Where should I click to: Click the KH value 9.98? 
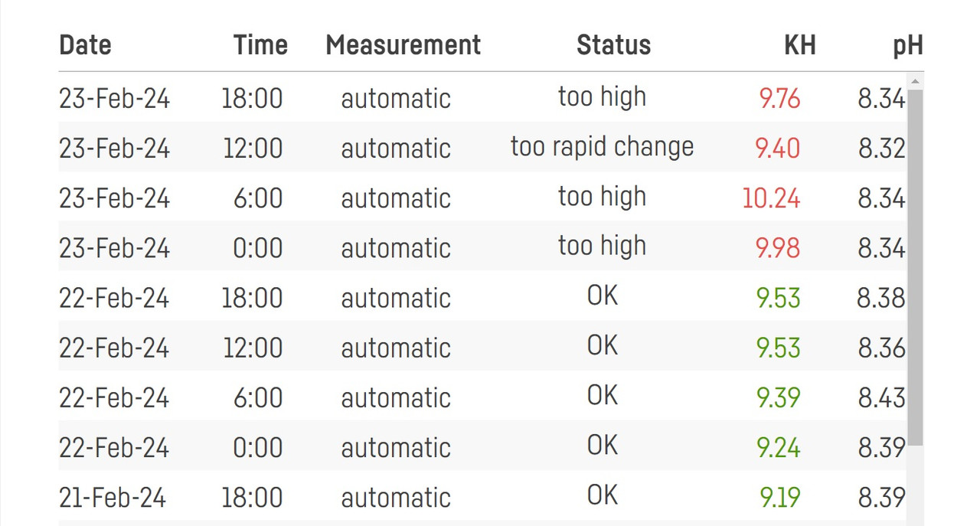click(x=778, y=248)
